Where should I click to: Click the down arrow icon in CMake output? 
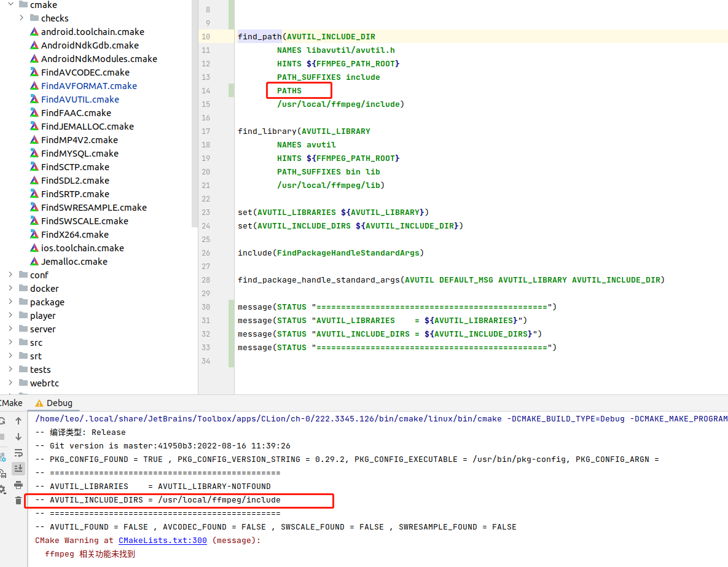pos(18,437)
